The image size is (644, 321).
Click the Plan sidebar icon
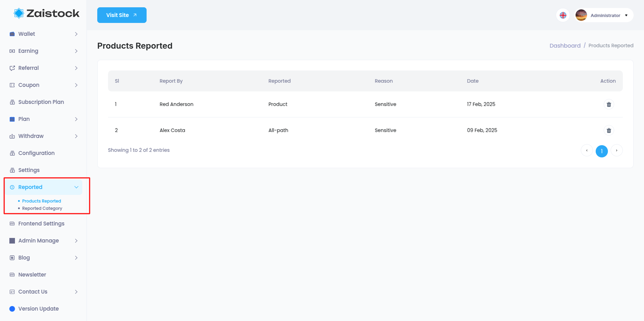[x=12, y=119]
